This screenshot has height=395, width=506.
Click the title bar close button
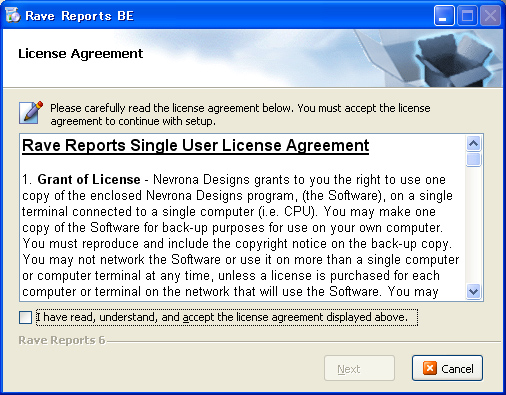pos(490,15)
